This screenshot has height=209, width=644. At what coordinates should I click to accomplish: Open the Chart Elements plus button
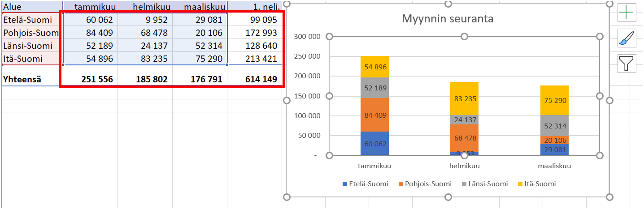pos(626,13)
